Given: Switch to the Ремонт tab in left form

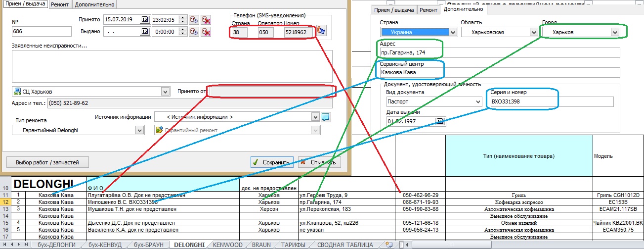Looking at the screenshot, I should 60,4.
